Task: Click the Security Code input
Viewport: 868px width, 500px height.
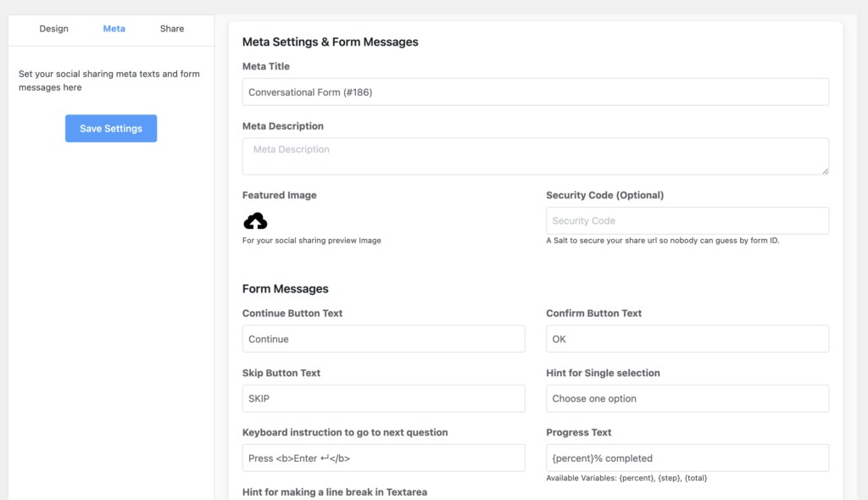Action: point(685,220)
